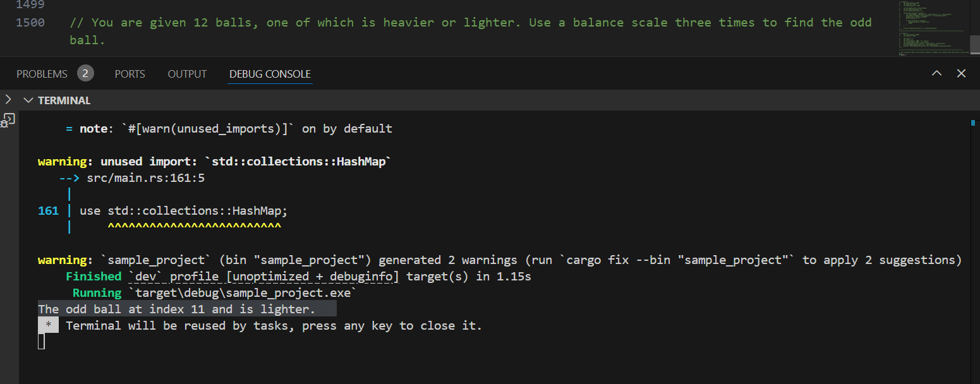Show the OUTPUT tab
This screenshot has width=980, height=384.
click(x=187, y=74)
